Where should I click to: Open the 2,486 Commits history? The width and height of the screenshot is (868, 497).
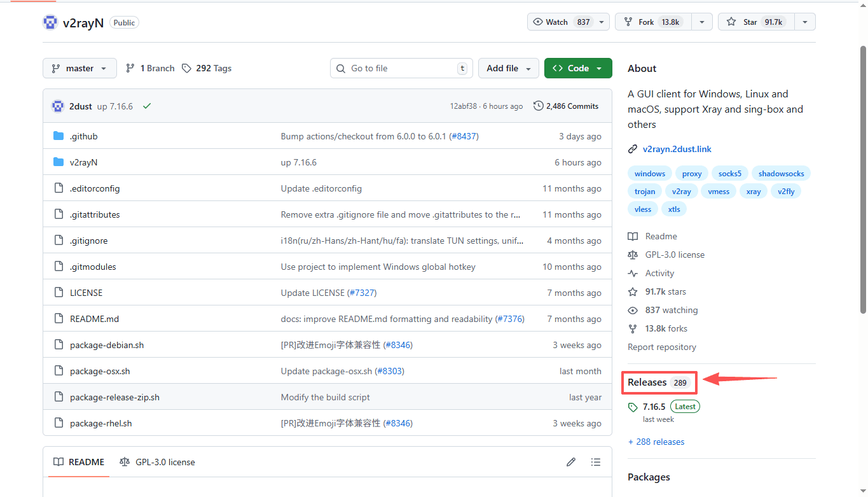click(x=566, y=106)
